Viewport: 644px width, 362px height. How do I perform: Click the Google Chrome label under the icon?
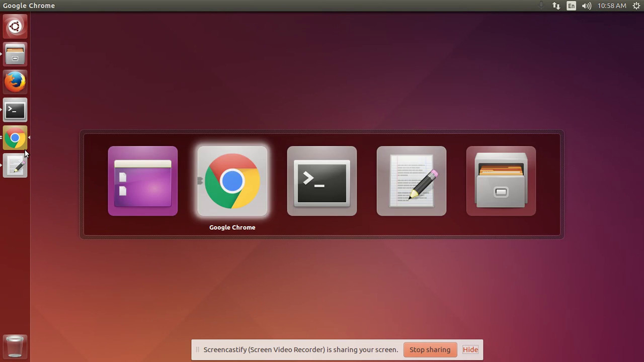[232, 227]
